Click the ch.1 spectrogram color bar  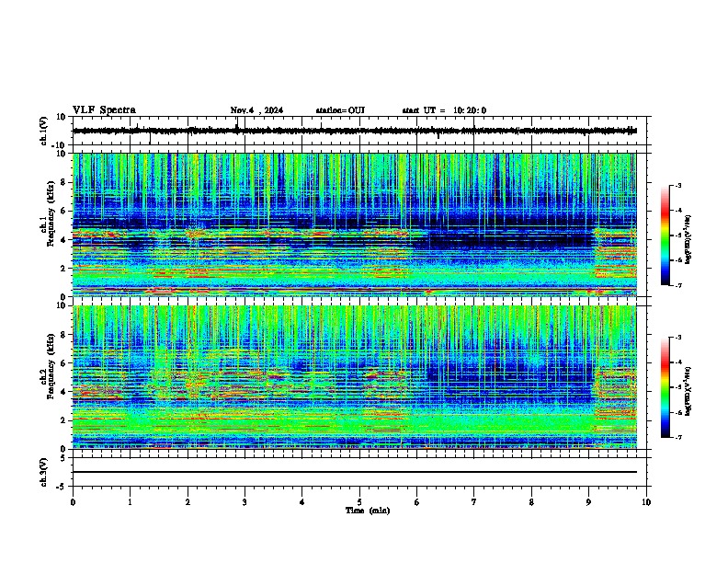tap(665, 236)
